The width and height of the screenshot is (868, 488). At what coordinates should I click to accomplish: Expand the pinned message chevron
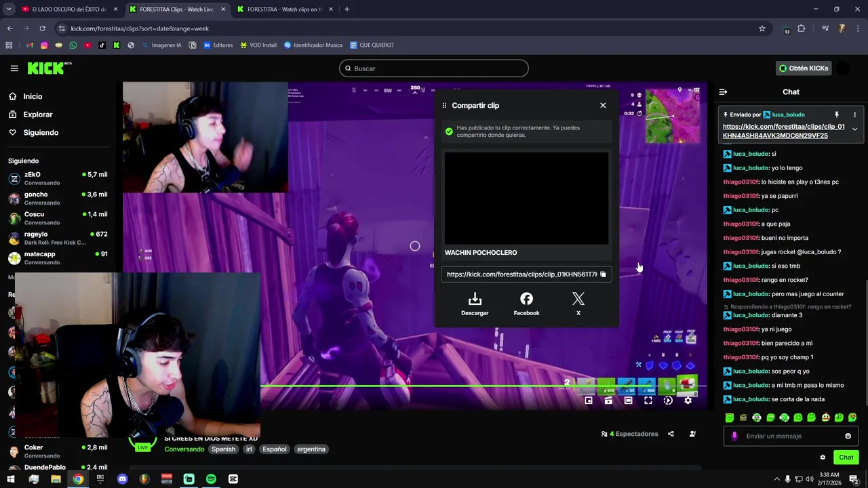click(854, 129)
